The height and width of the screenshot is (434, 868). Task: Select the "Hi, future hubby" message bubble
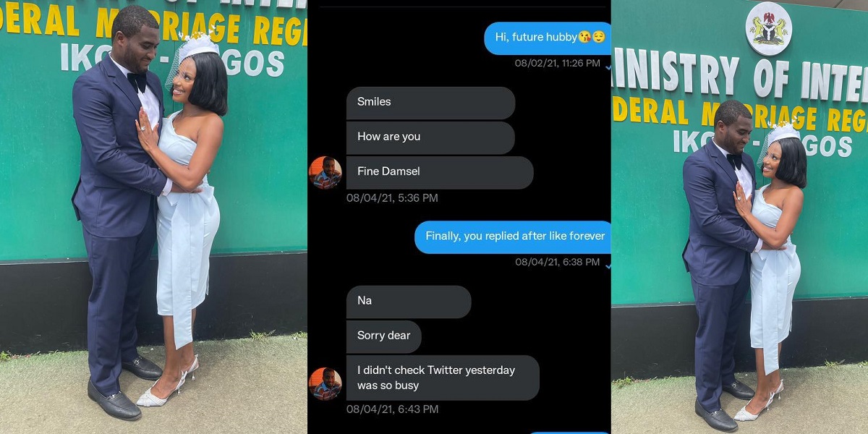coord(548,38)
